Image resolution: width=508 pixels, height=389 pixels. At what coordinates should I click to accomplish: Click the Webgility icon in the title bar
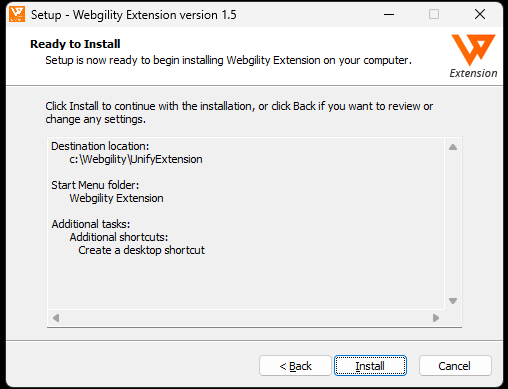coord(17,14)
